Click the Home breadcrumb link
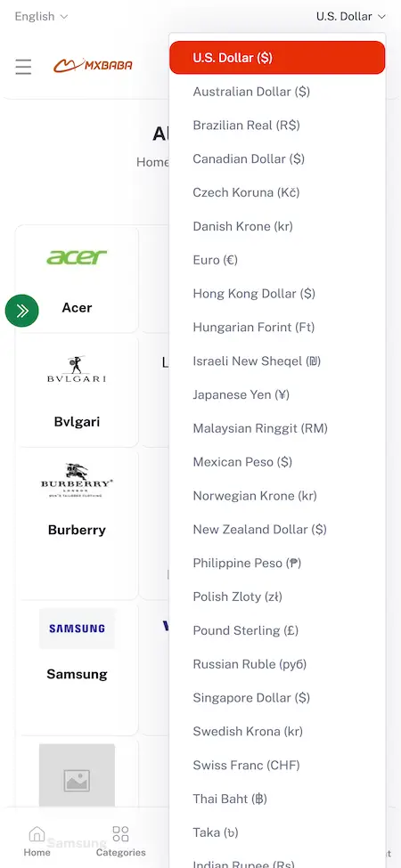This screenshot has height=868, width=401. (152, 162)
